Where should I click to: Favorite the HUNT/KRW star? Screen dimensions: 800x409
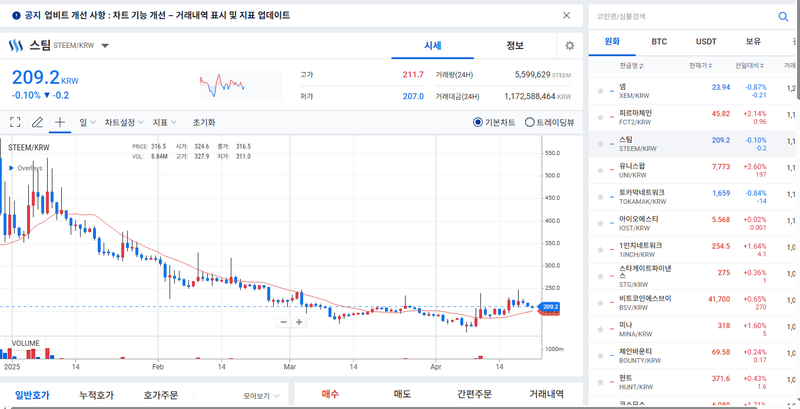tap(601, 382)
